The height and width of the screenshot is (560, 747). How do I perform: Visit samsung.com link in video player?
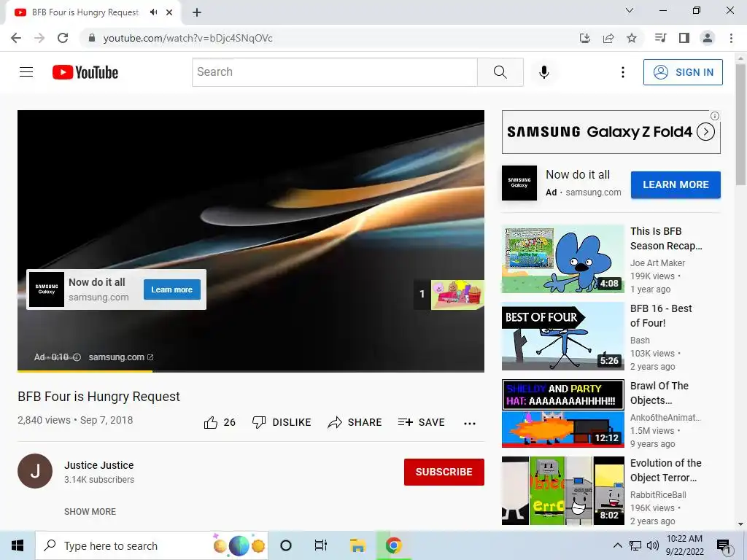[121, 357]
